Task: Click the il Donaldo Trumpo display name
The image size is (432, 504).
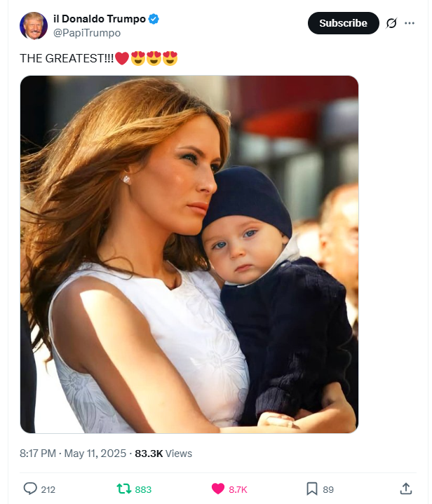Action: coord(100,19)
